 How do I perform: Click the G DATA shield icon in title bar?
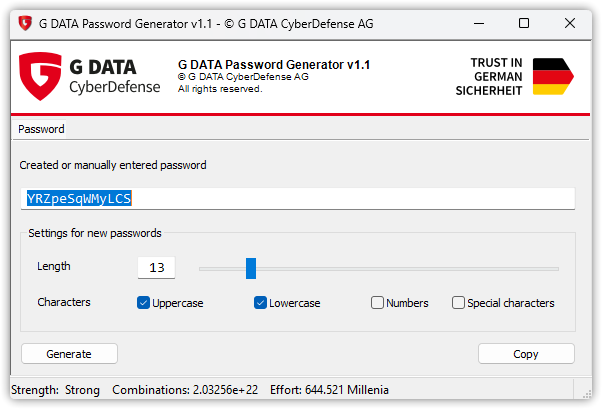point(25,23)
